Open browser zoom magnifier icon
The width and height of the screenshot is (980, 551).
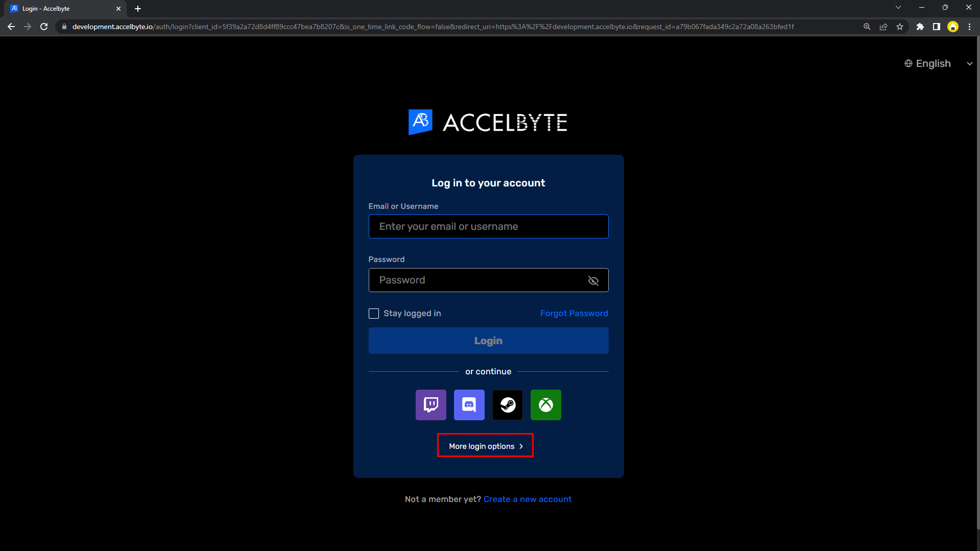pyautogui.click(x=867, y=27)
